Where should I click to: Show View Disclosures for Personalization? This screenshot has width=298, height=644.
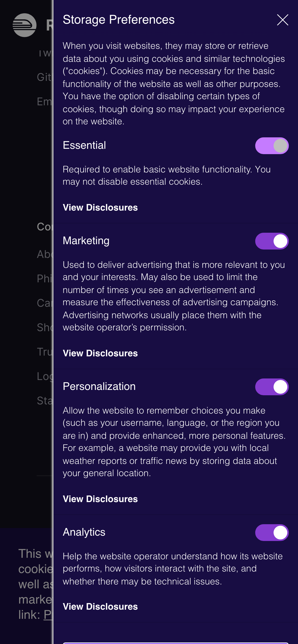click(100, 499)
